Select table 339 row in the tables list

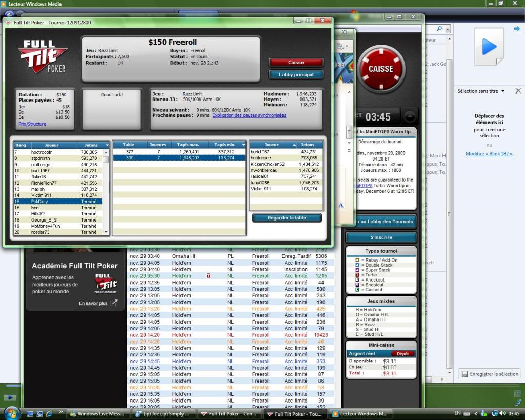point(179,158)
